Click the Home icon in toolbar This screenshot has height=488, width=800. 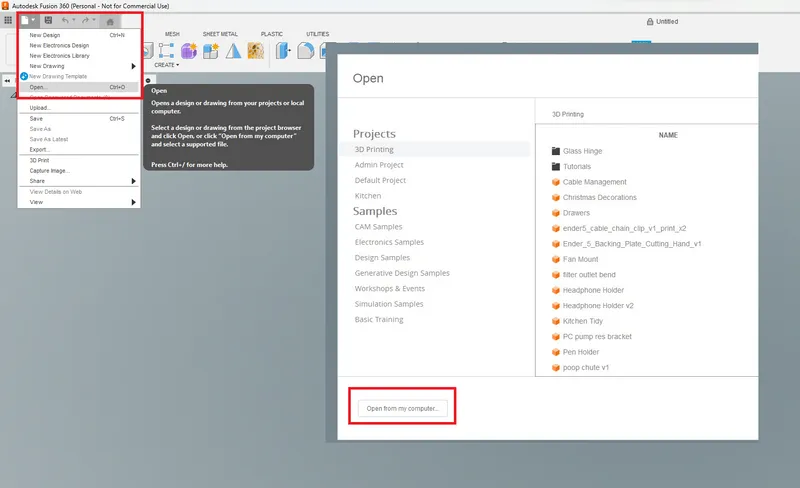pyautogui.click(x=110, y=20)
